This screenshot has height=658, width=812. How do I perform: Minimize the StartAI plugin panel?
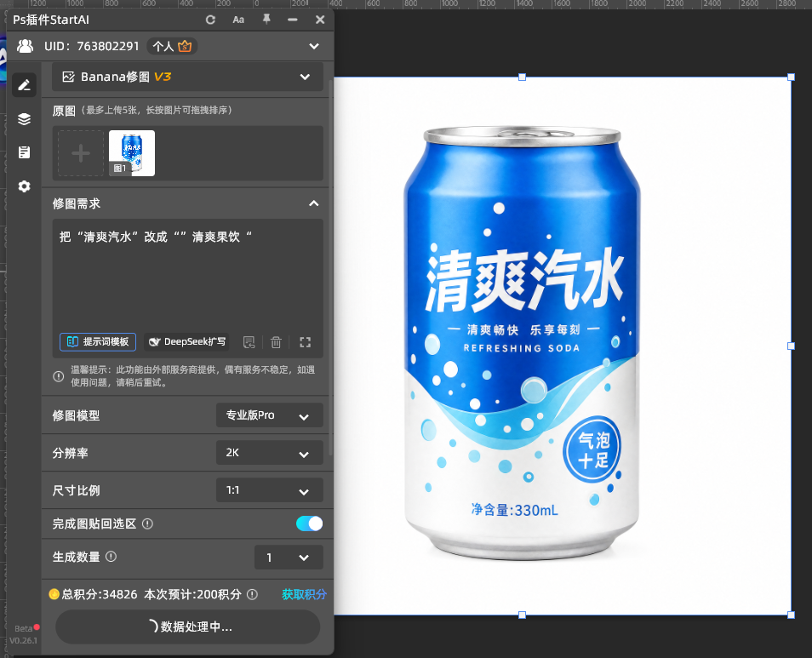pyautogui.click(x=293, y=20)
